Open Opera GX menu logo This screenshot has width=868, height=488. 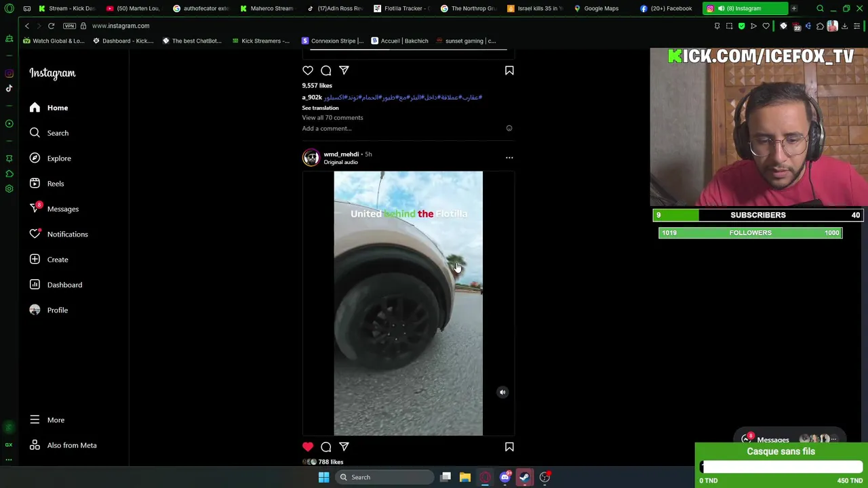9,8
